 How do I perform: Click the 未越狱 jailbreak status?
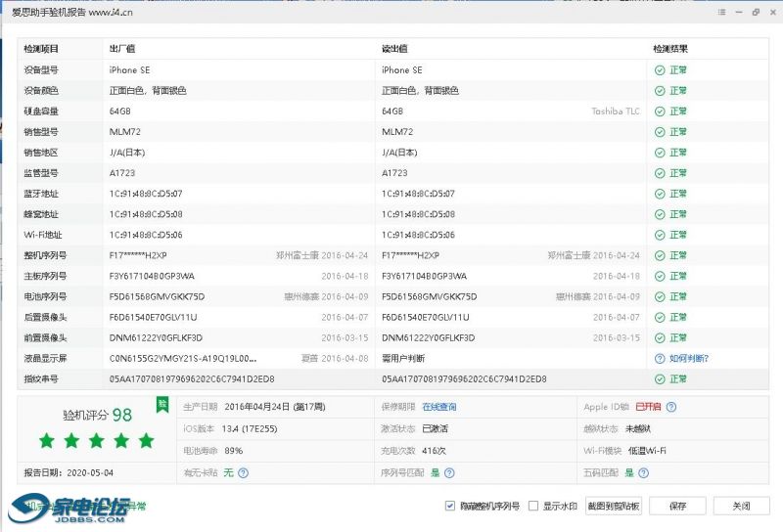click(x=638, y=428)
